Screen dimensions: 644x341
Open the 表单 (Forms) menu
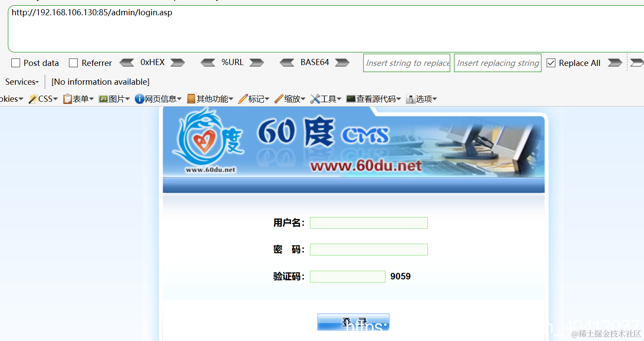coord(79,99)
